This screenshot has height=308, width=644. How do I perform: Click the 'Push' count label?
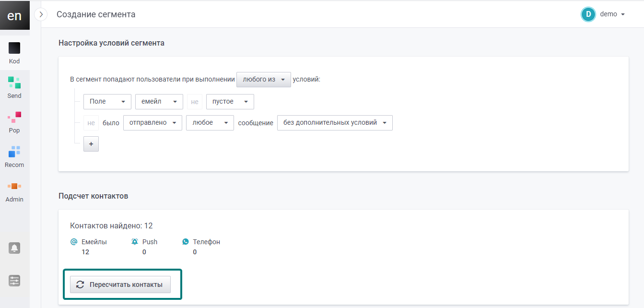coord(150,242)
